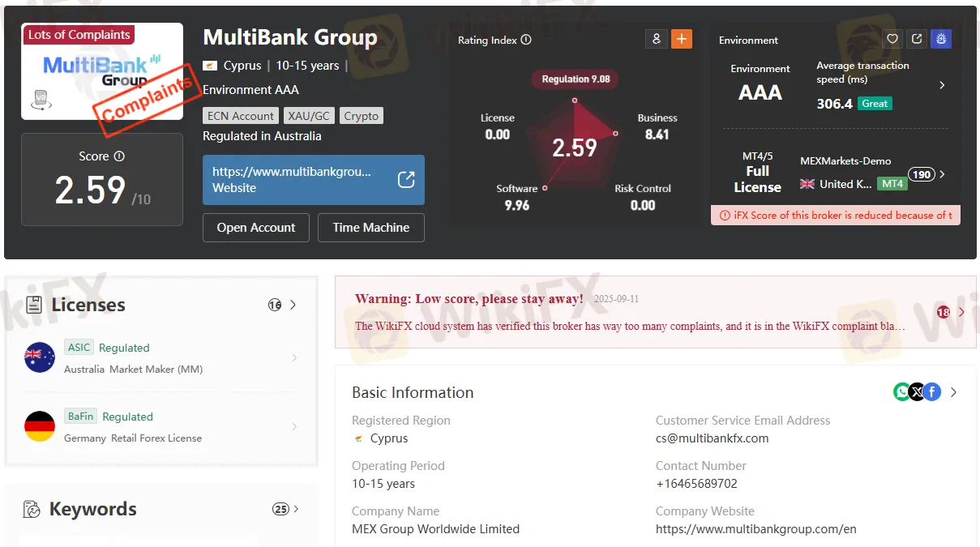Click the Great speed badge
The image size is (980, 547).
click(875, 104)
